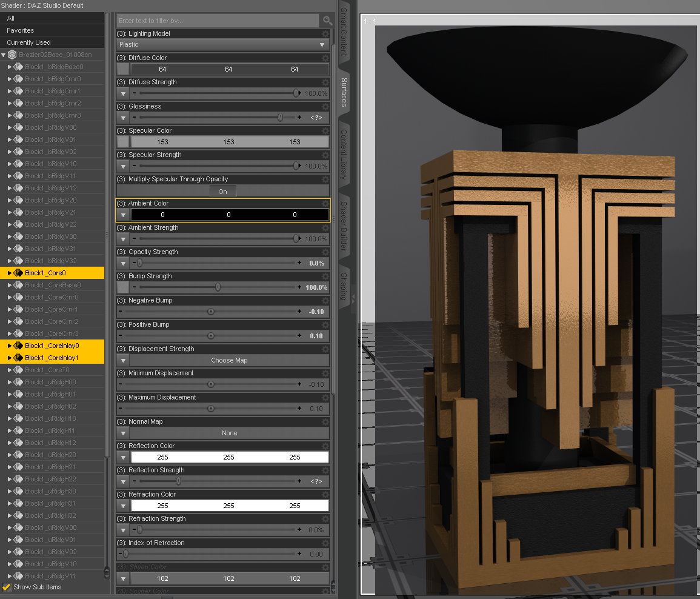Open Ambient Color map dropdown arrow
This screenshot has height=599, width=700.
click(x=123, y=215)
